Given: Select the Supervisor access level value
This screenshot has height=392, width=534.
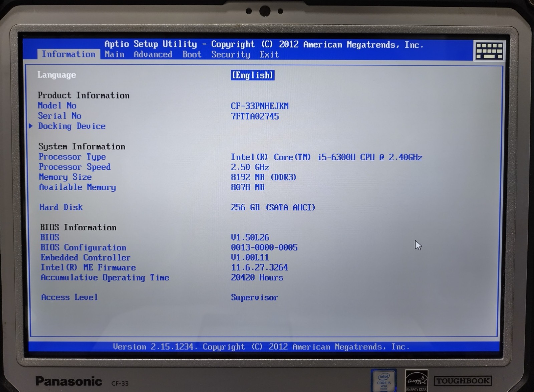Looking at the screenshot, I should click(254, 298).
